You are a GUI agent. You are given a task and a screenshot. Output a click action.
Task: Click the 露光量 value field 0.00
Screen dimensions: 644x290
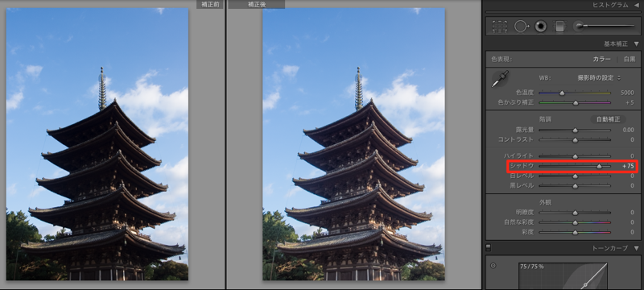[x=628, y=130]
